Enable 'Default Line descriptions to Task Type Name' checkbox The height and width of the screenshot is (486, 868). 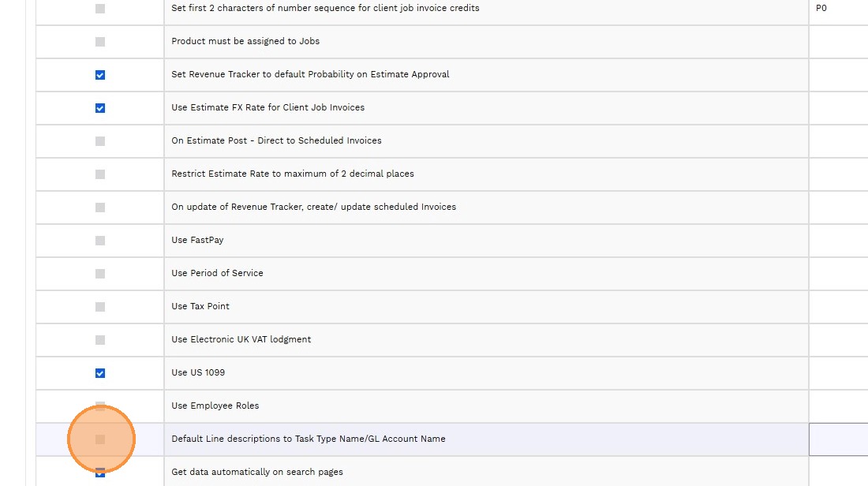pyautogui.click(x=100, y=439)
